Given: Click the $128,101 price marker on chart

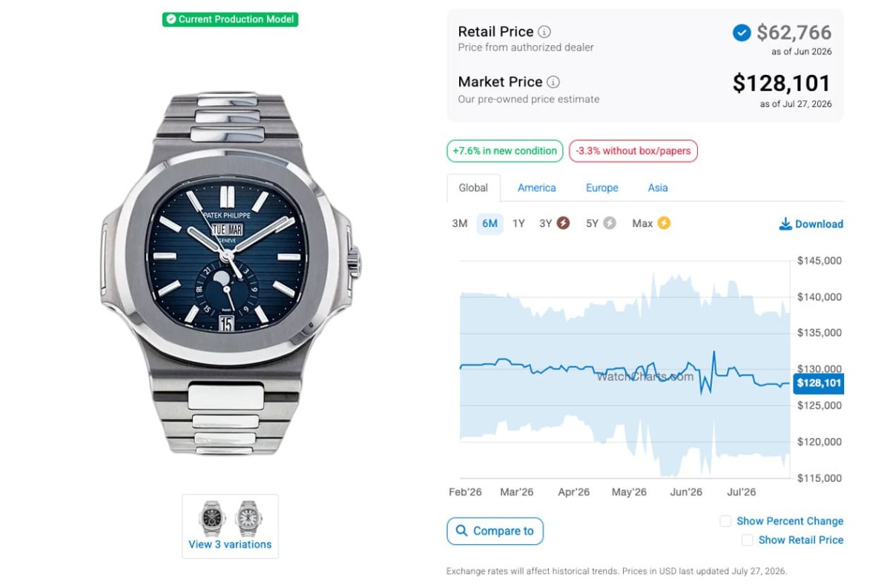Looking at the screenshot, I should click(x=819, y=383).
